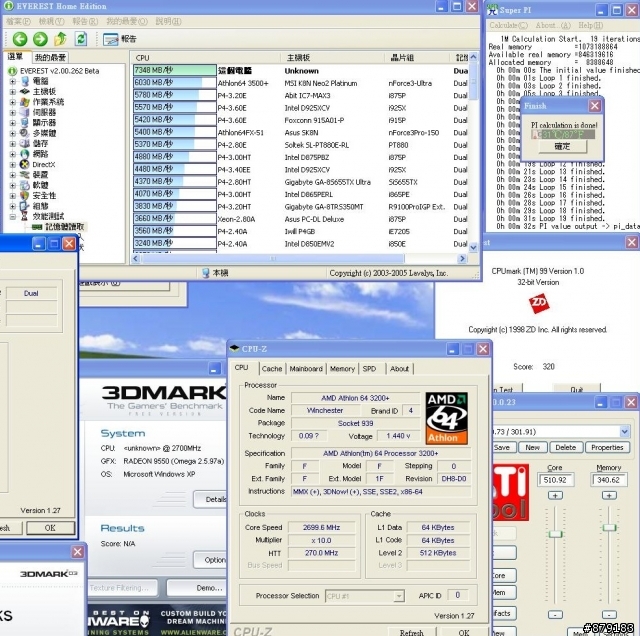Collapse the 效能測試 tree node
Screen dimensions: 640x636
click(12, 216)
